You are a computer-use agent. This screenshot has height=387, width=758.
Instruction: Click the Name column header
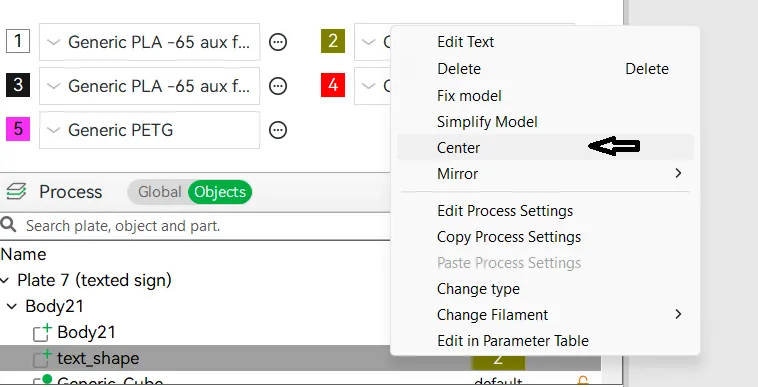[x=24, y=254]
